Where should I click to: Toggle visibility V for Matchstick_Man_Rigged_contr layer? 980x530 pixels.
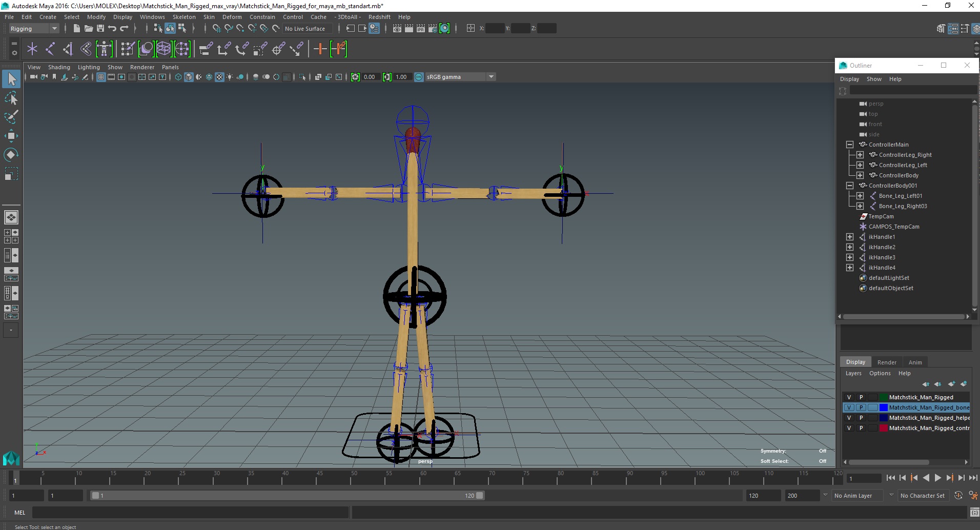(x=849, y=428)
